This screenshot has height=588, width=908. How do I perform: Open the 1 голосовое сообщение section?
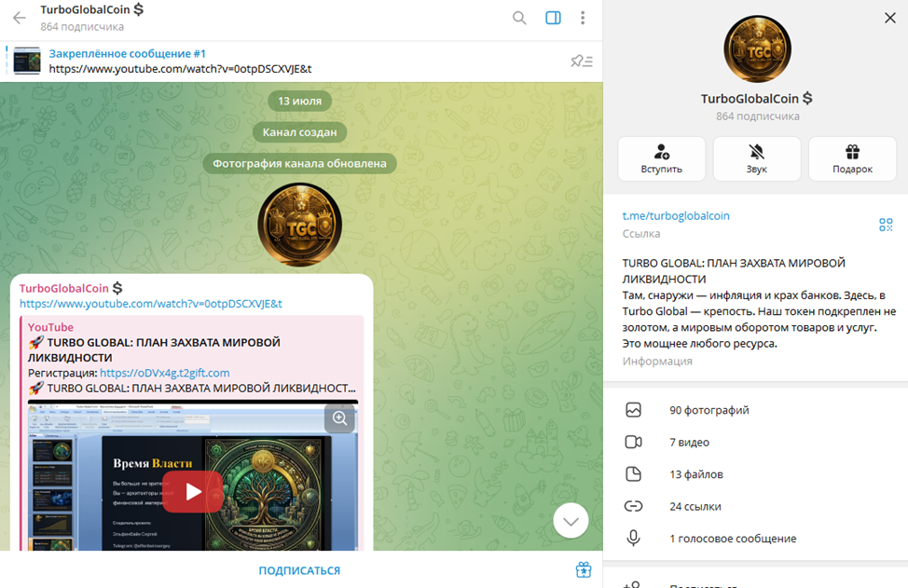pyautogui.click(x=755, y=539)
